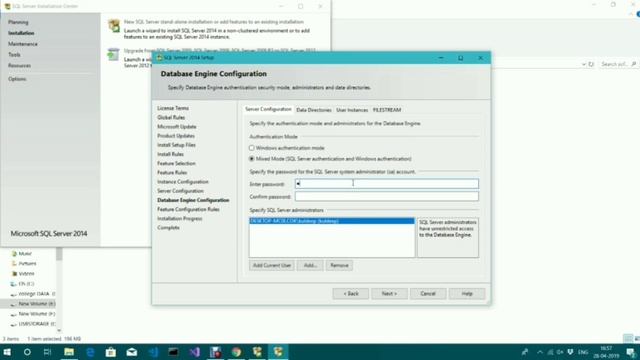The image size is (640, 360).
Task: Open the Action Center notification icon
Action: point(631,352)
